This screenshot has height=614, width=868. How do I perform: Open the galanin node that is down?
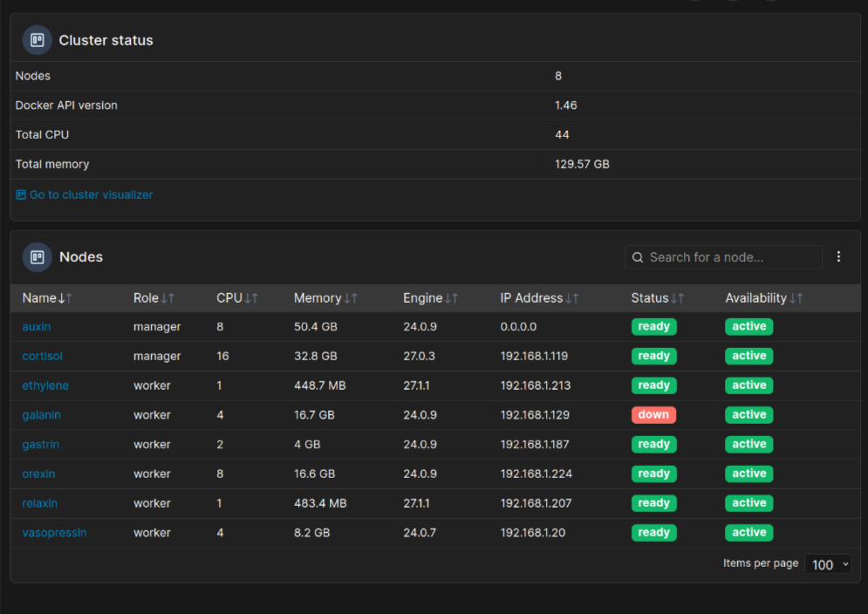[41, 415]
